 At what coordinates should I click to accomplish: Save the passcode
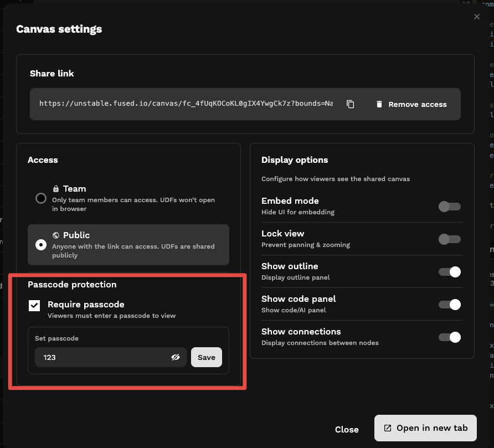tap(206, 357)
